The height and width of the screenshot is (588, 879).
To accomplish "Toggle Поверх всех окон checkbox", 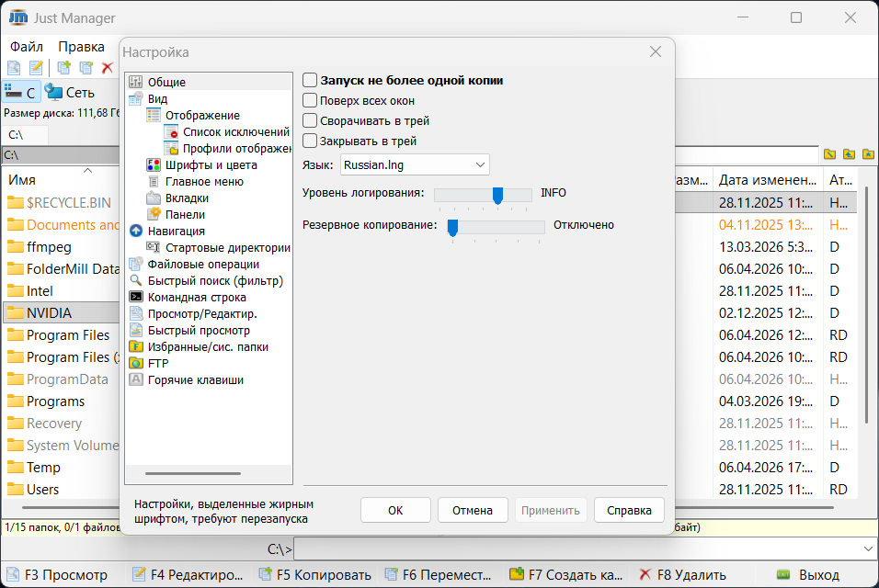I will [310, 101].
